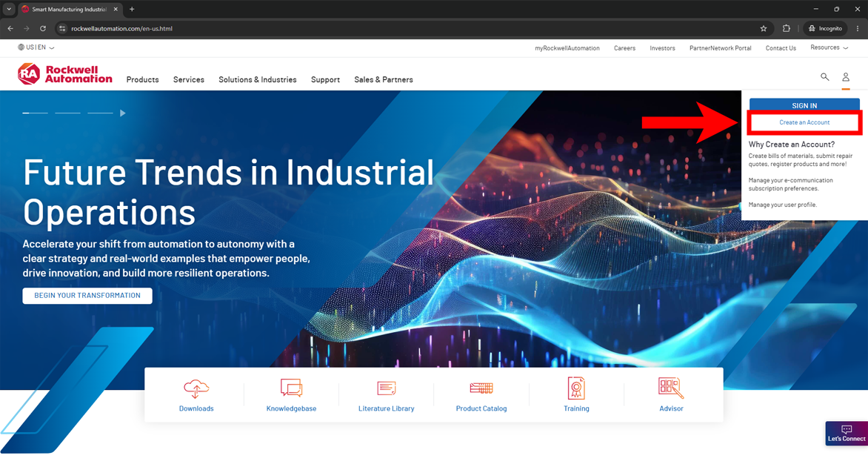The image size is (868, 467).
Task: Reload the page in the browser
Action: (43, 28)
